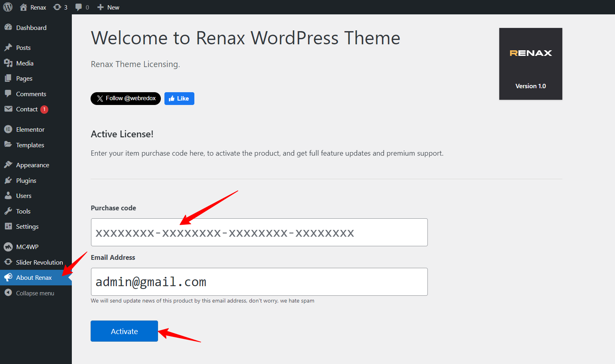The height and width of the screenshot is (364, 615).
Task: Open the comments bubble showing 0
Action: (x=82, y=7)
